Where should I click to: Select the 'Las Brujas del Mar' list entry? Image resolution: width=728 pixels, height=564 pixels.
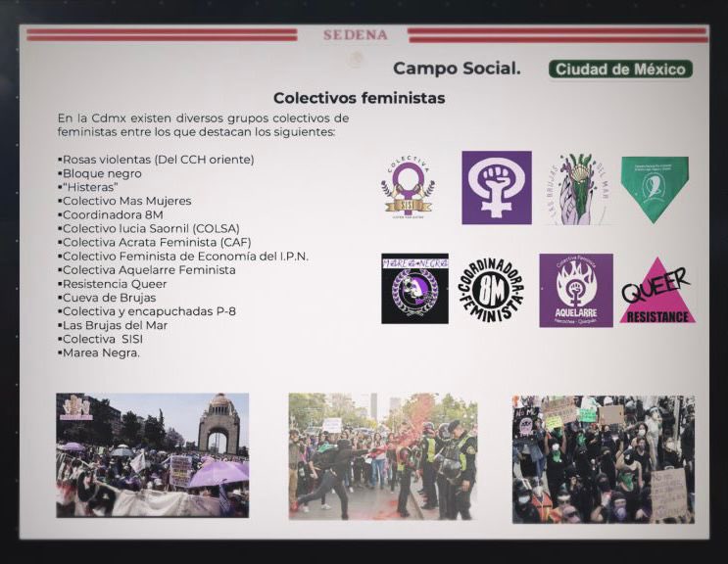[113, 325]
